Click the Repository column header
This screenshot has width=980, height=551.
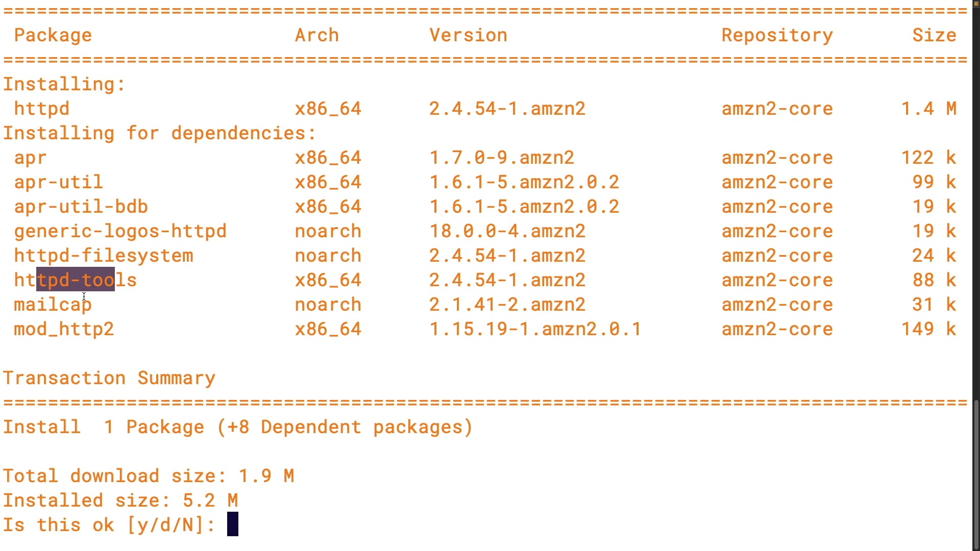777,35
